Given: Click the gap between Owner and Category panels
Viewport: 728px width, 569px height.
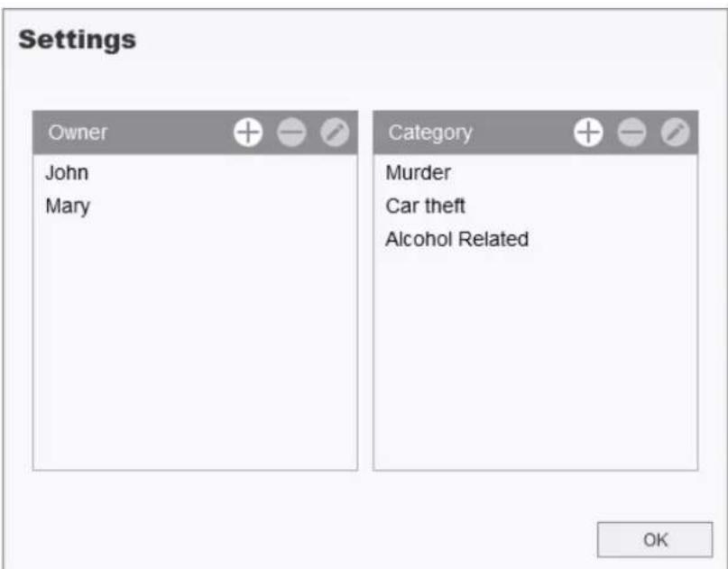Looking at the screenshot, I should click(x=365, y=298).
